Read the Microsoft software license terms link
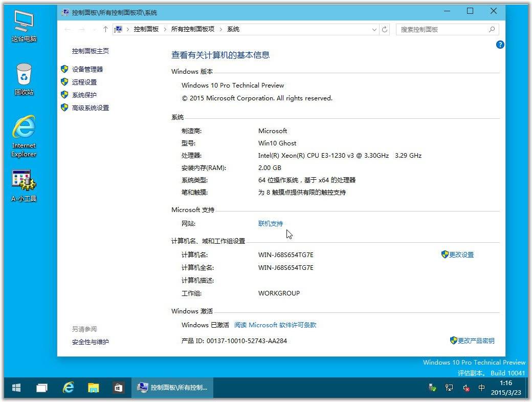532x402 pixels. (275, 325)
